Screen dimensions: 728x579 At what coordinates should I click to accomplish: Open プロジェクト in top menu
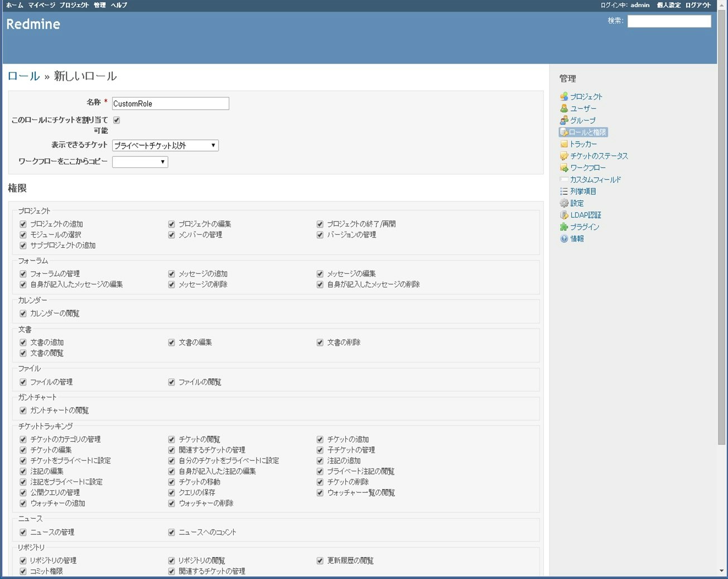(74, 5)
